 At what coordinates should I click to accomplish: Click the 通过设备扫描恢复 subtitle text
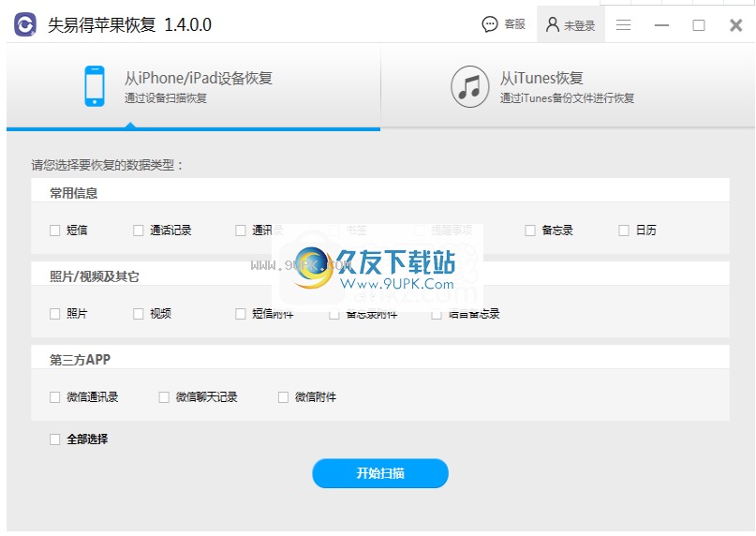[166, 98]
